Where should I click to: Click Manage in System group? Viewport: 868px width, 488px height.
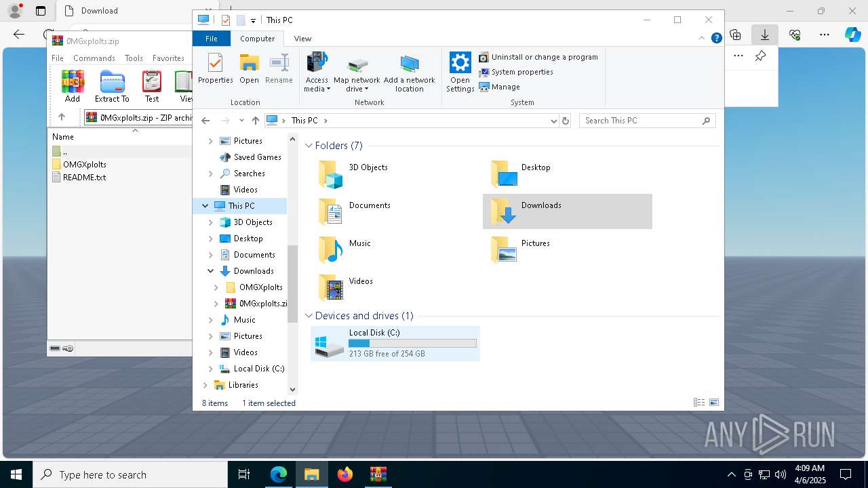pyautogui.click(x=500, y=87)
